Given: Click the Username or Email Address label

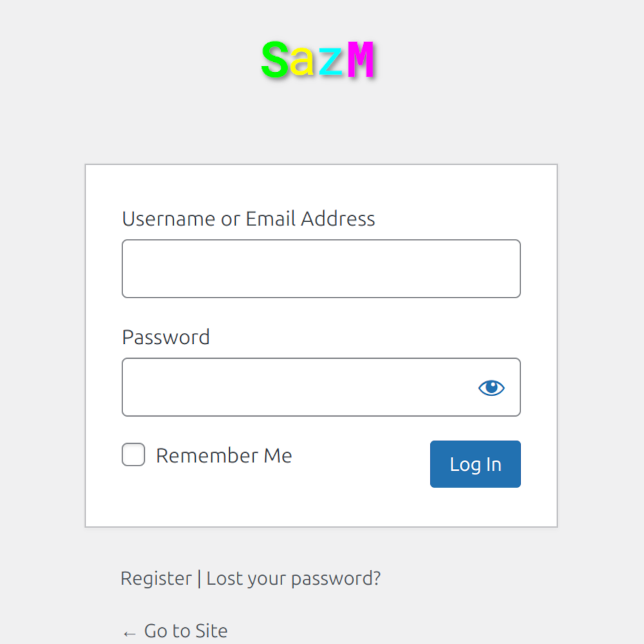Looking at the screenshot, I should pos(249,218).
